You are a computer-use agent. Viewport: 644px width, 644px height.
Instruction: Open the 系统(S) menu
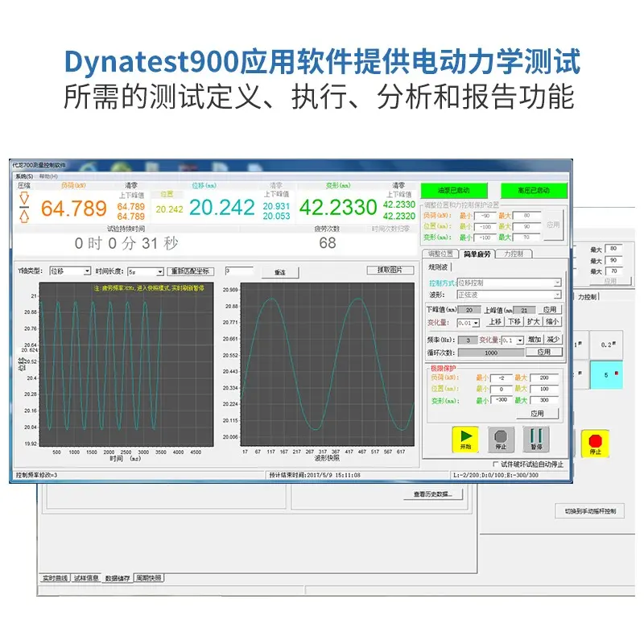pyautogui.click(x=24, y=176)
